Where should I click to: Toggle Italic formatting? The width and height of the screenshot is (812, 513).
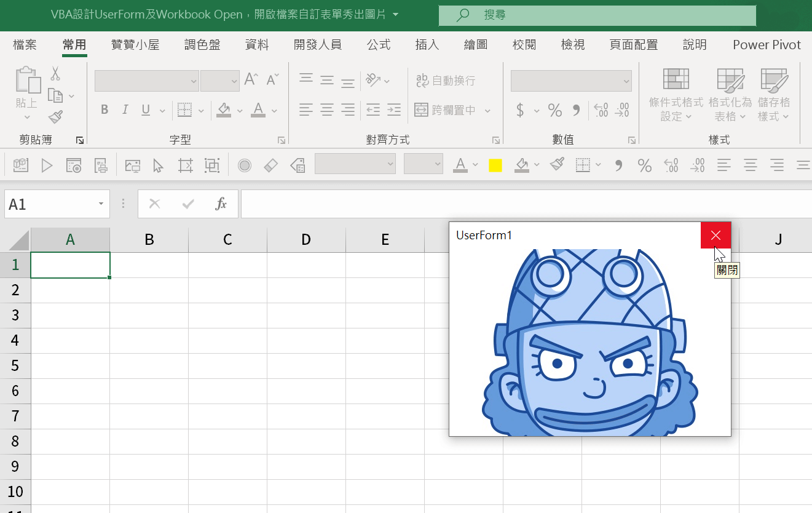tap(125, 110)
